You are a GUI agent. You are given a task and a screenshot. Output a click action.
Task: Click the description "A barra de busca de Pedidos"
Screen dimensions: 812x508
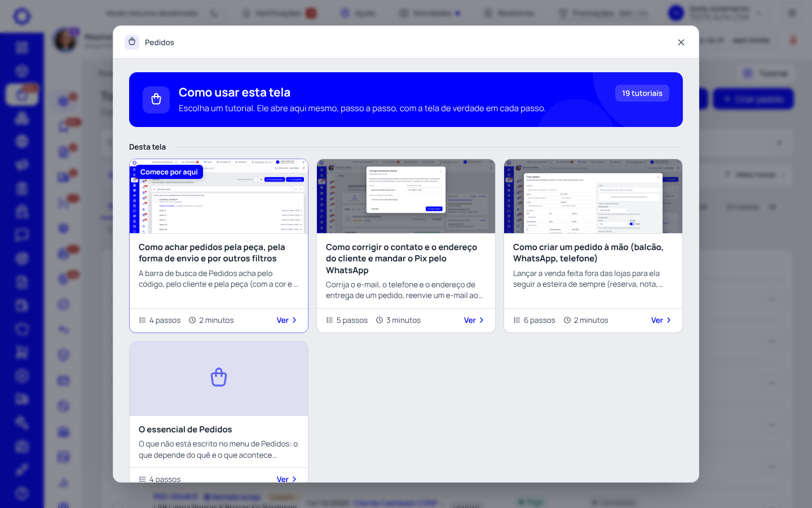coord(218,279)
